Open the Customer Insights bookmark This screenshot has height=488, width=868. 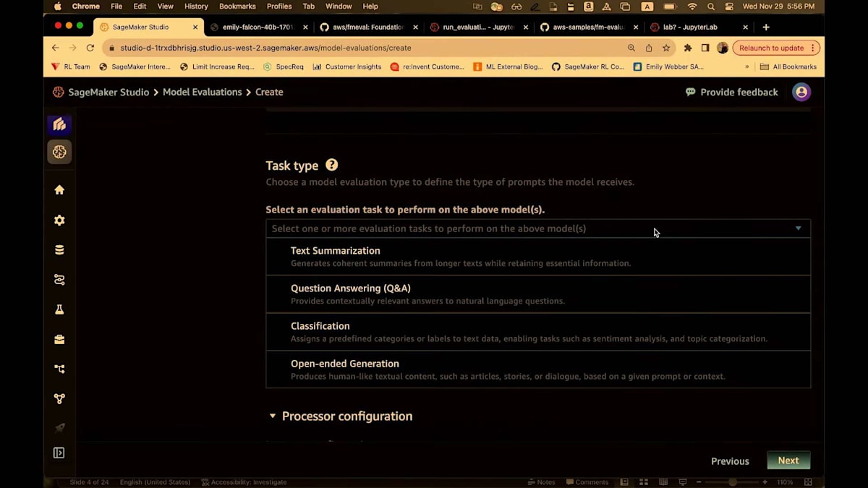pyautogui.click(x=347, y=67)
